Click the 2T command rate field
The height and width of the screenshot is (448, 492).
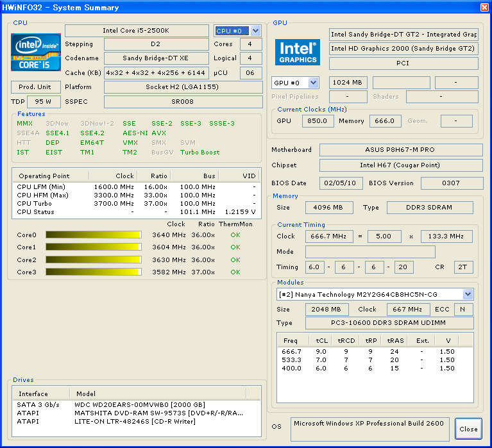tap(463, 267)
